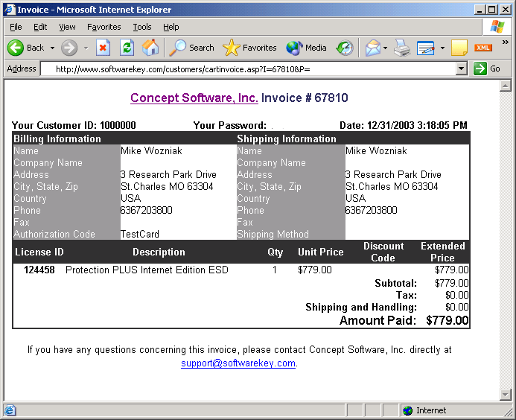Open Forward button history dropdown arrow
This screenshot has width=516, height=420.
click(86, 48)
